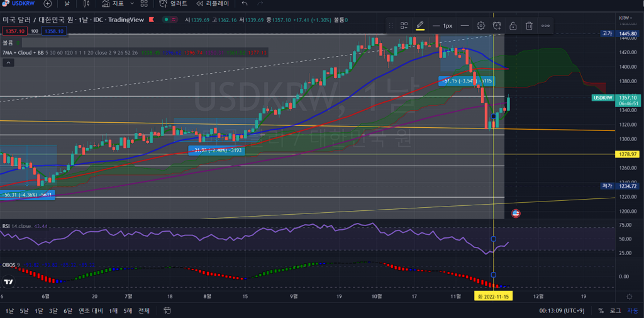Viewport: 644px width, 318px height.
Task: Select the 3달 time range
Action: tap(53, 310)
